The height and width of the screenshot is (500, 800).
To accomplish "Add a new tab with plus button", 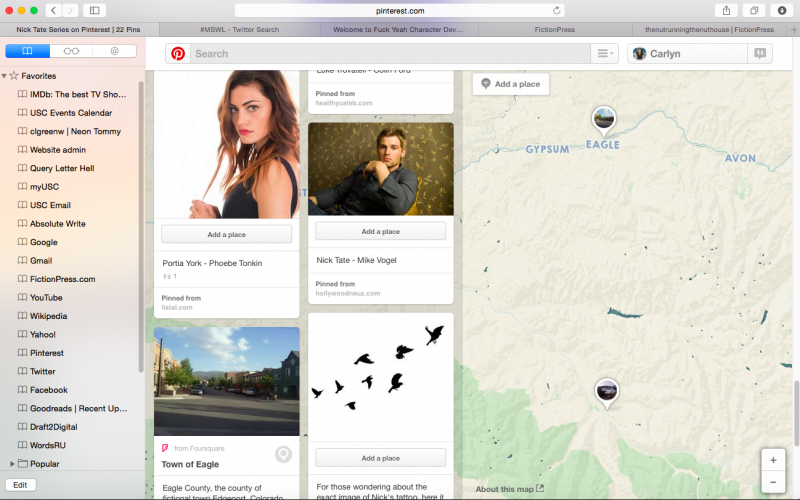I will 794,30.
